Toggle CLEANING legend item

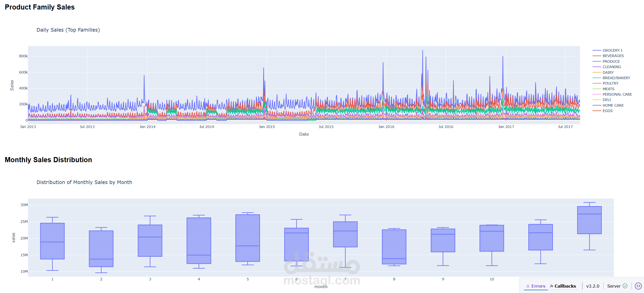point(612,67)
